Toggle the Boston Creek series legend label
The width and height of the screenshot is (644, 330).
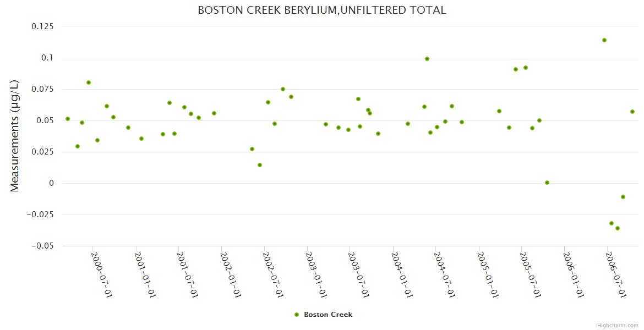(x=328, y=315)
